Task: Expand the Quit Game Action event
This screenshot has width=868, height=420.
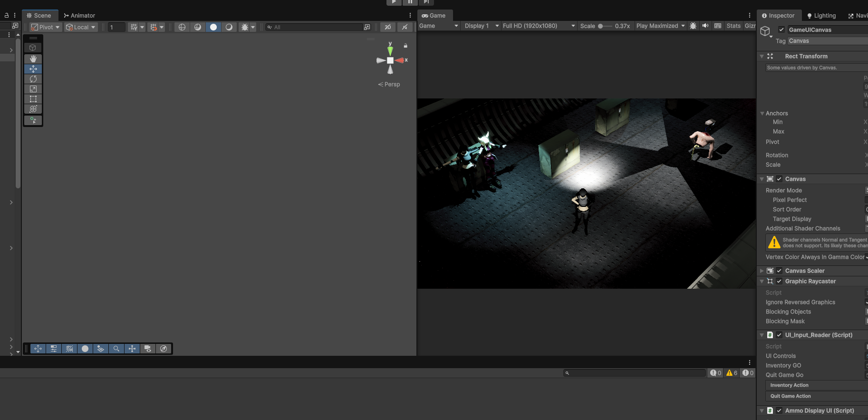Action: pyautogui.click(x=817, y=396)
